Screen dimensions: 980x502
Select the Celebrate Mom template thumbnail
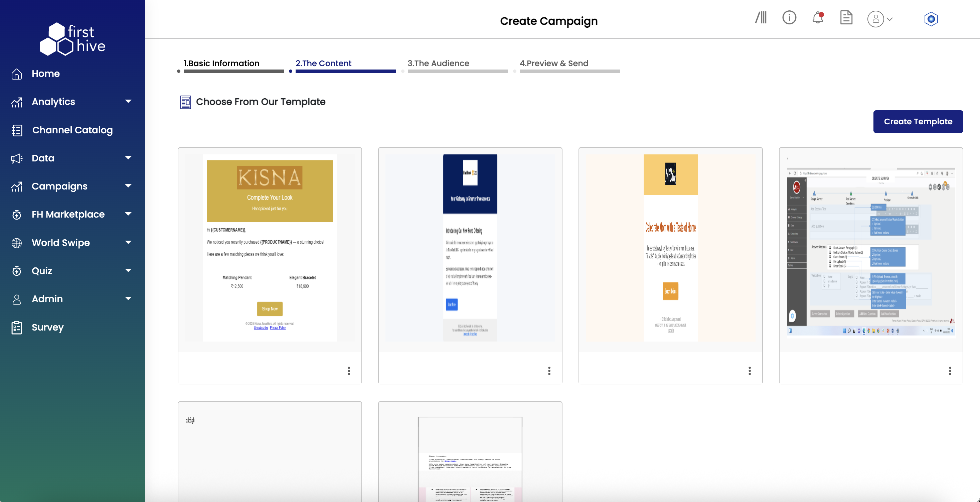671,248
